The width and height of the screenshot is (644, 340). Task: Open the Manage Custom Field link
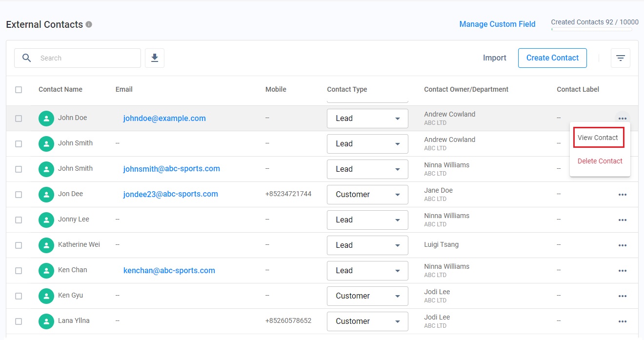(497, 24)
